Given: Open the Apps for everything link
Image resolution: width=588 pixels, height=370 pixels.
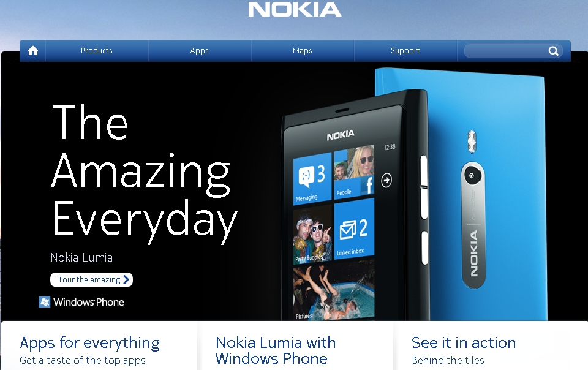Looking at the screenshot, I should pyautogui.click(x=89, y=343).
